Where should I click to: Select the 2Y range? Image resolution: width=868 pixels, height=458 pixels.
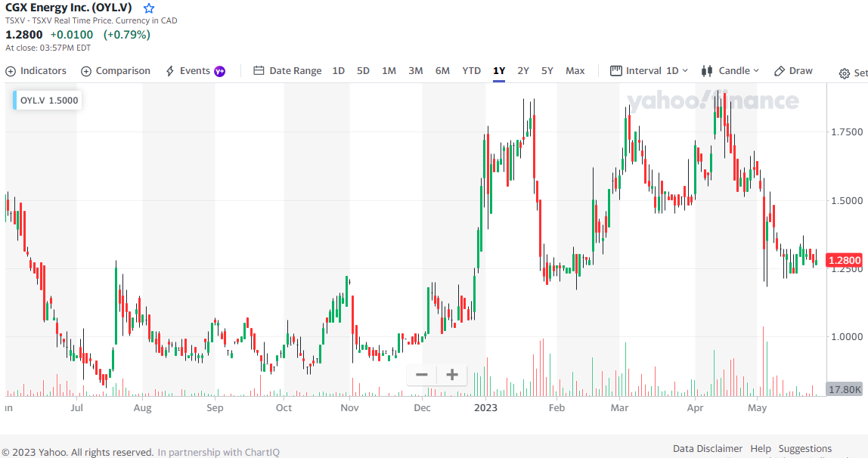(523, 71)
